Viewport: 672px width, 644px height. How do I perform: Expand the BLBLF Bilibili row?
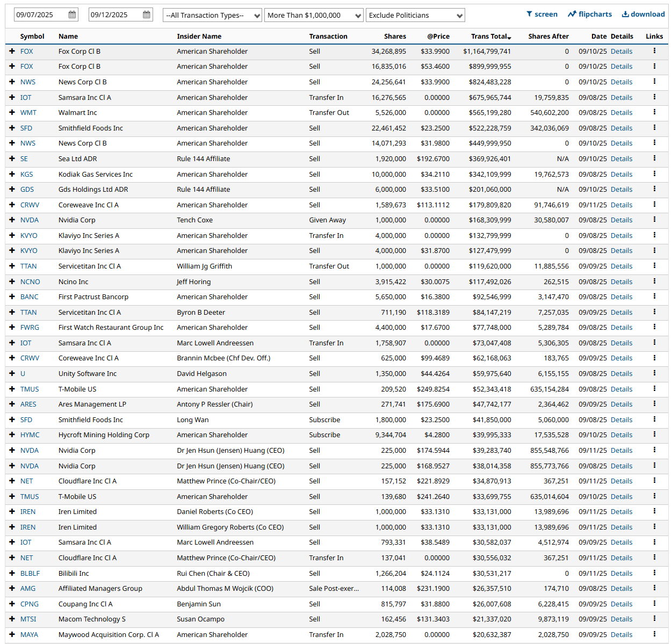click(12, 573)
